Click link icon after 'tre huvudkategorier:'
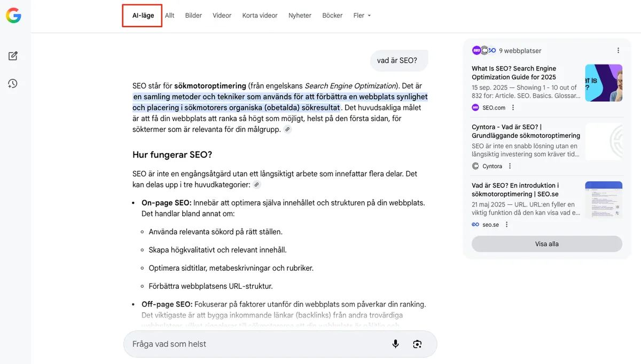641x364 pixels. pyautogui.click(x=257, y=185)
